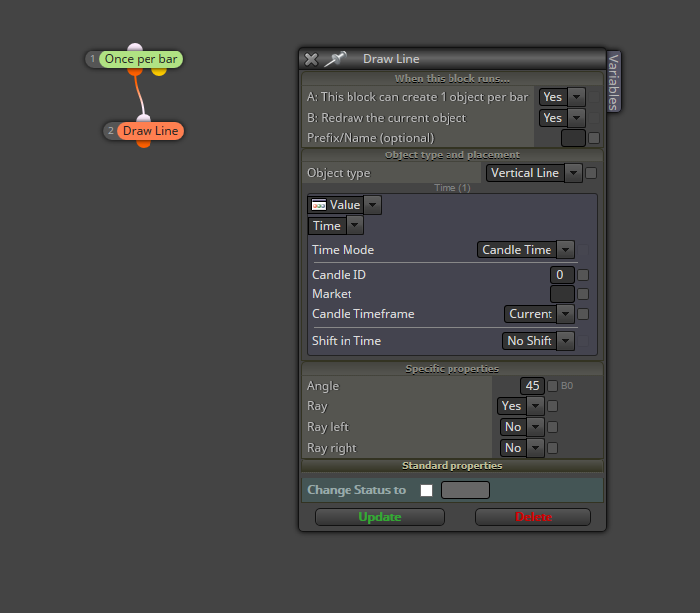
Task: Toggle the checkbox next to Angle
Action: (x=552, y=386)
